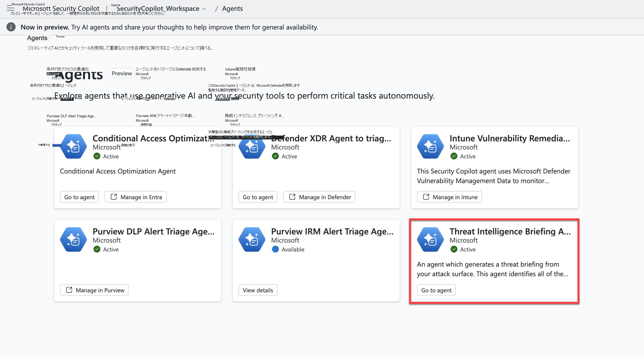This screenshot has width=644, height=359.
Task: Click the Intune Vulnerability Remediation agent icon
Action: click(x=430, y=146)
